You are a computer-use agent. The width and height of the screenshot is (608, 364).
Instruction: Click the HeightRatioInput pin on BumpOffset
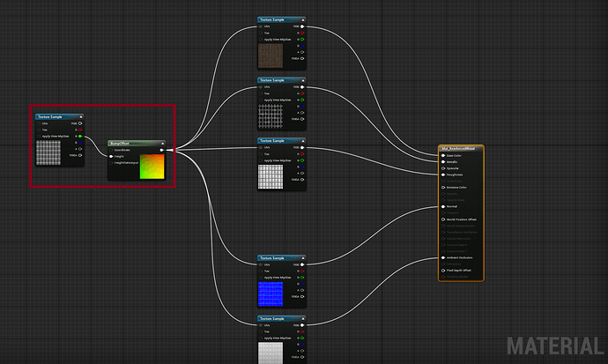(112, 162)
